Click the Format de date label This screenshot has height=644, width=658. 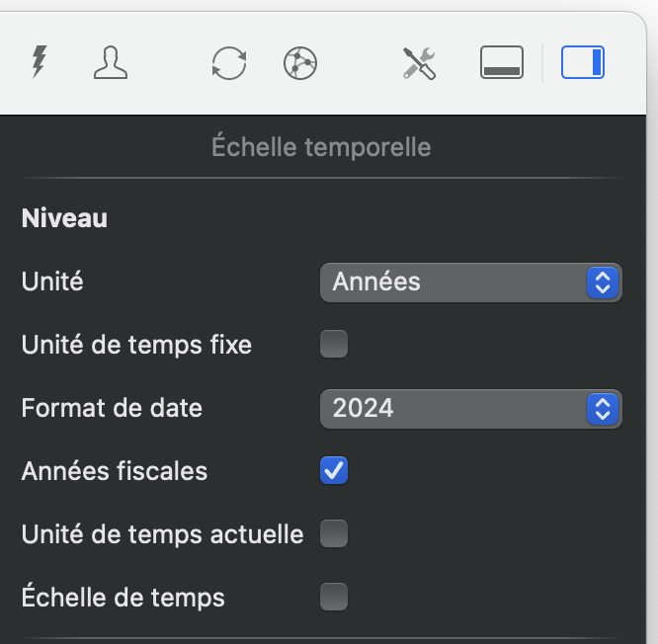pos(112,408)
